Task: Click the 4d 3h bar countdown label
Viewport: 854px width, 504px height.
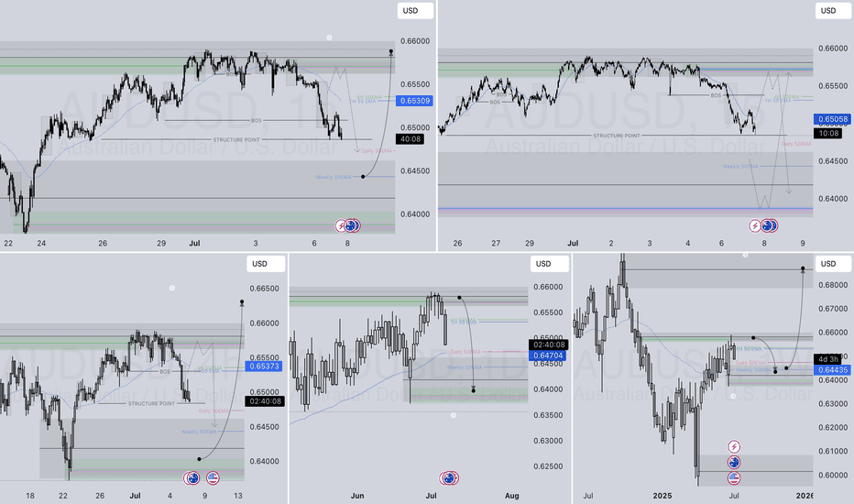Action: [x=827, y=359]
